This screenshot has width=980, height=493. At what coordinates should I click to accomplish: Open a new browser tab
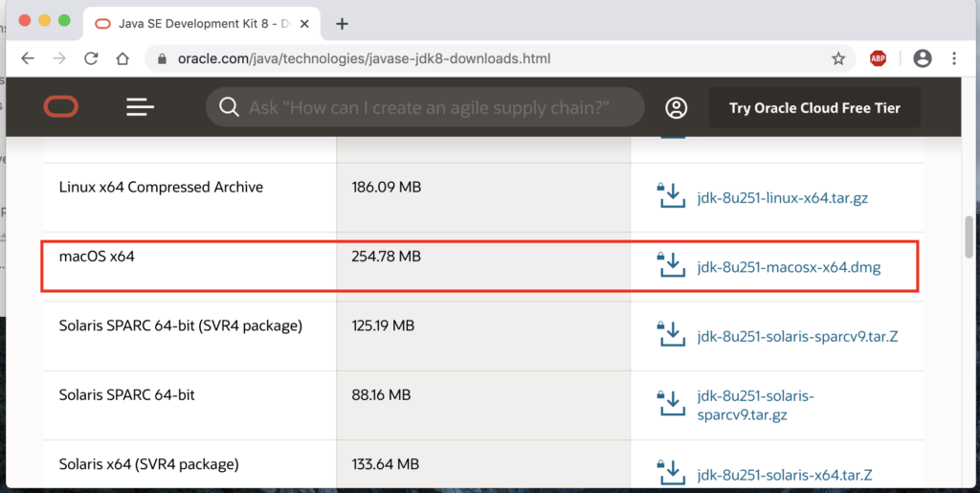tap(342, 23)
